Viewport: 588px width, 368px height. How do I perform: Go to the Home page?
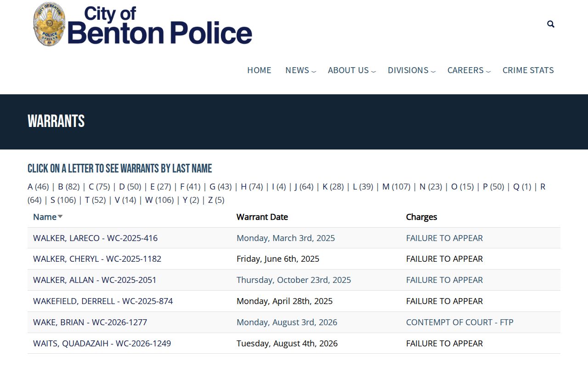pos(259,70)
